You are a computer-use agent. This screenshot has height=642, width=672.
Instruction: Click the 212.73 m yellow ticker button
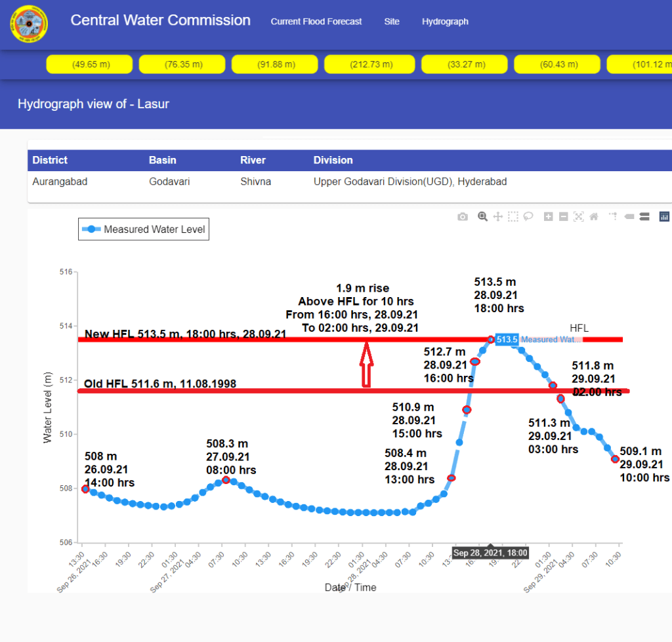370,64
